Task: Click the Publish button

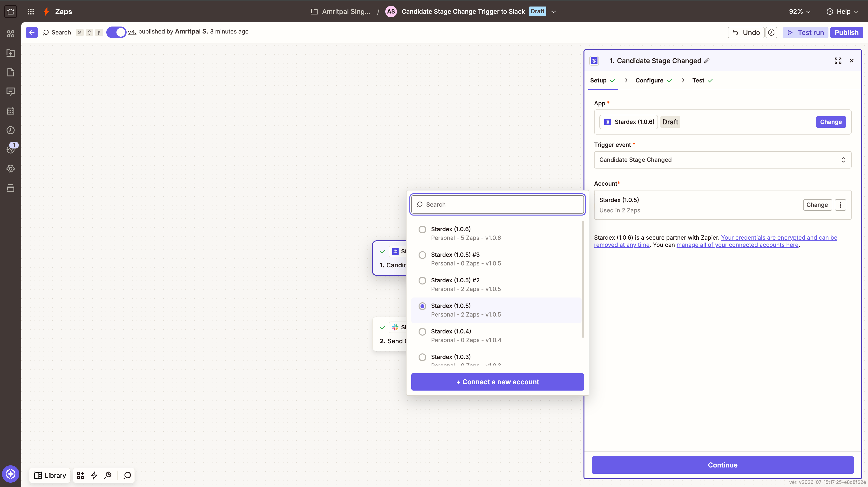Action: [x=847, y=32]
